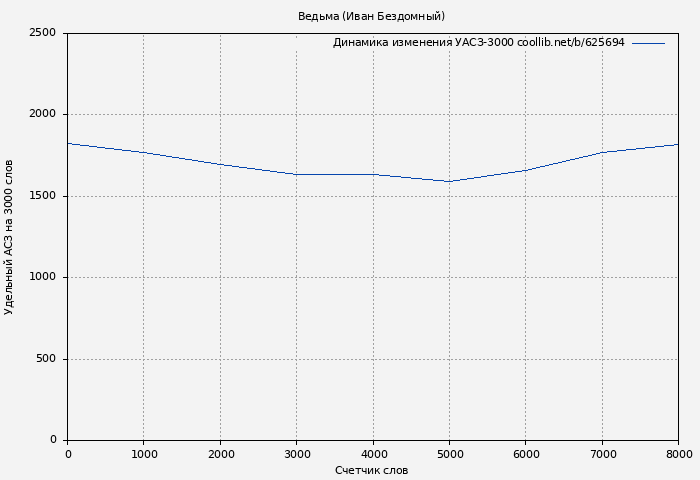Click the line's starting point at the left axis
Viewport: 700px width, 480px height.
point(68,143)
